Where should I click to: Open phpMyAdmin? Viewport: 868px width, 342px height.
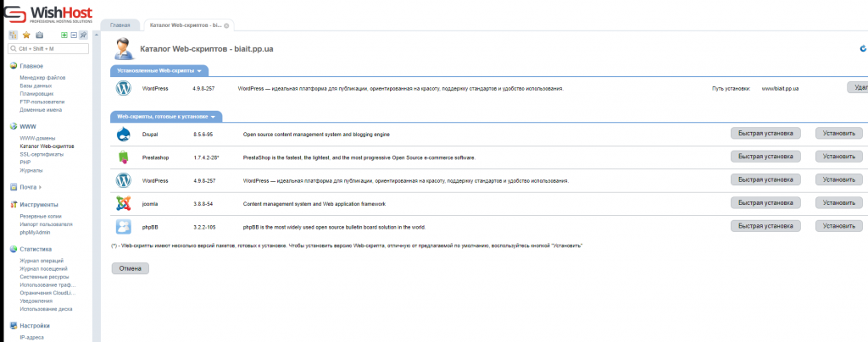(35, 233)
